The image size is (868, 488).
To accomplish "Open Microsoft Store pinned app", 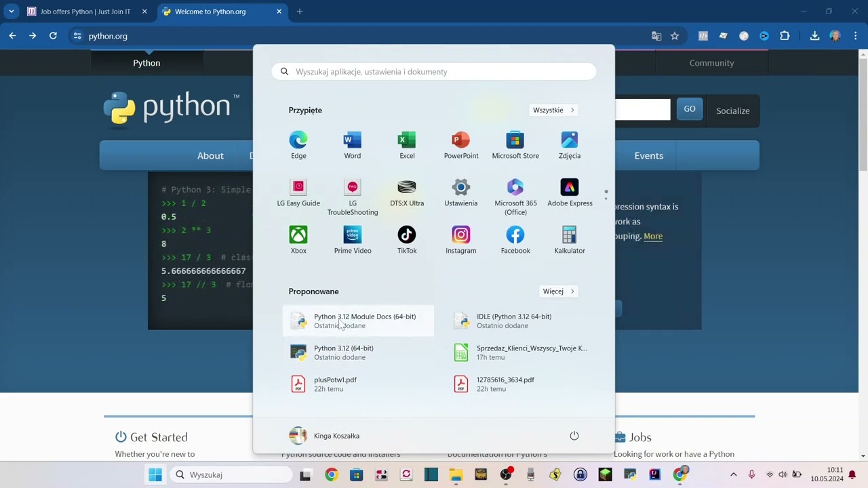I will click(515, 145).
